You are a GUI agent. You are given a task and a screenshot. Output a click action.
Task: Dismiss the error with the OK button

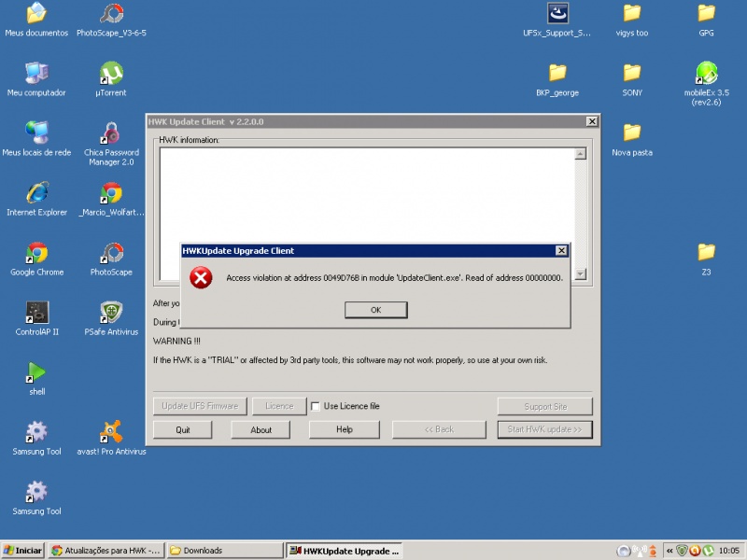click(x=376, y=310)
